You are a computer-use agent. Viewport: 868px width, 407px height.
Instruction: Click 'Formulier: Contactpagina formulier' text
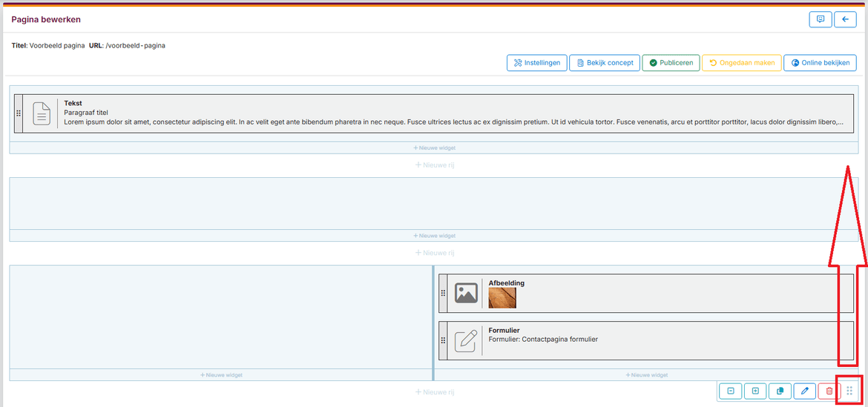[543, 340]
